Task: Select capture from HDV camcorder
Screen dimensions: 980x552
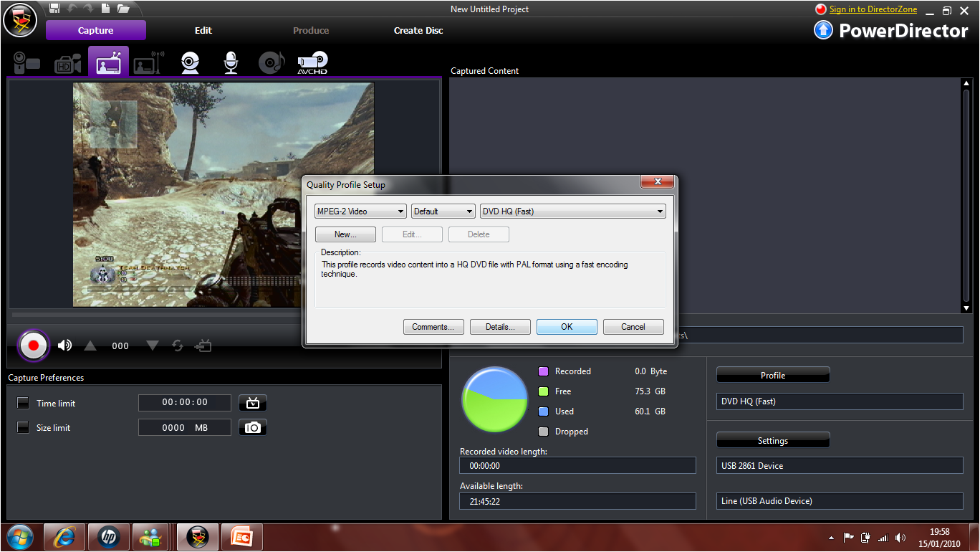Action: point(67,63)
